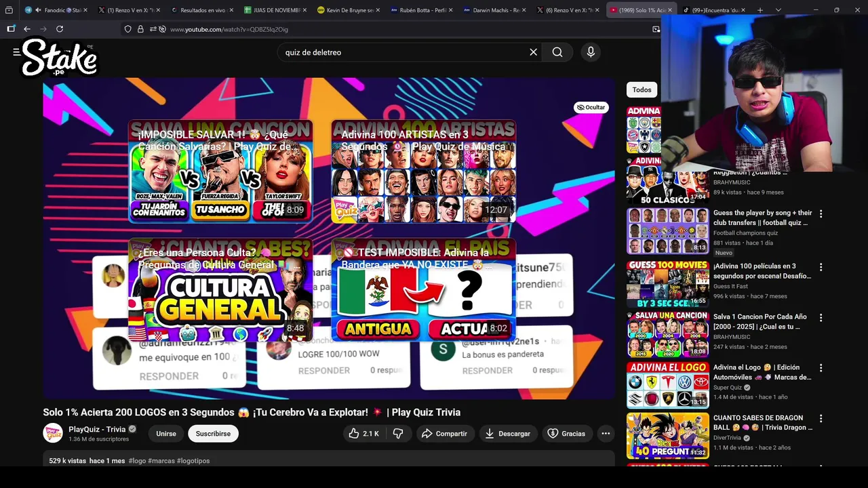Open options for Adivina el Logo video

pos(821,368)
